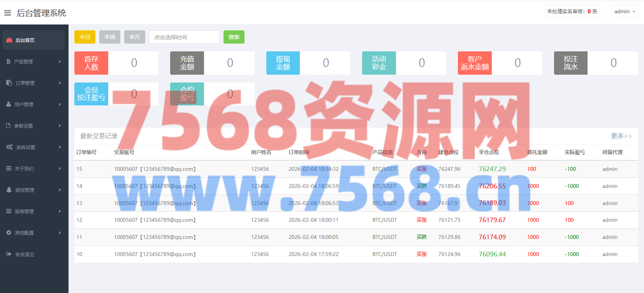Select the 本周 filter button

coord(110,37)
